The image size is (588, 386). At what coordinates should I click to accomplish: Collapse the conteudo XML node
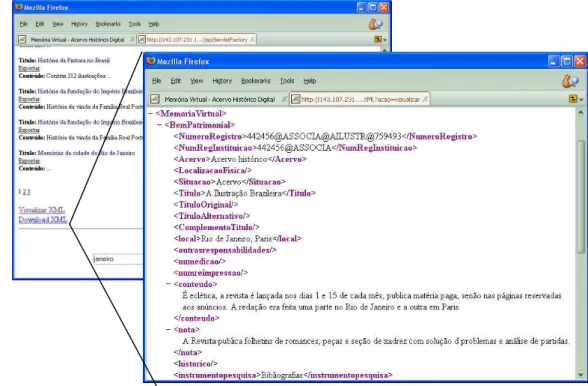(x=169, y=284)
